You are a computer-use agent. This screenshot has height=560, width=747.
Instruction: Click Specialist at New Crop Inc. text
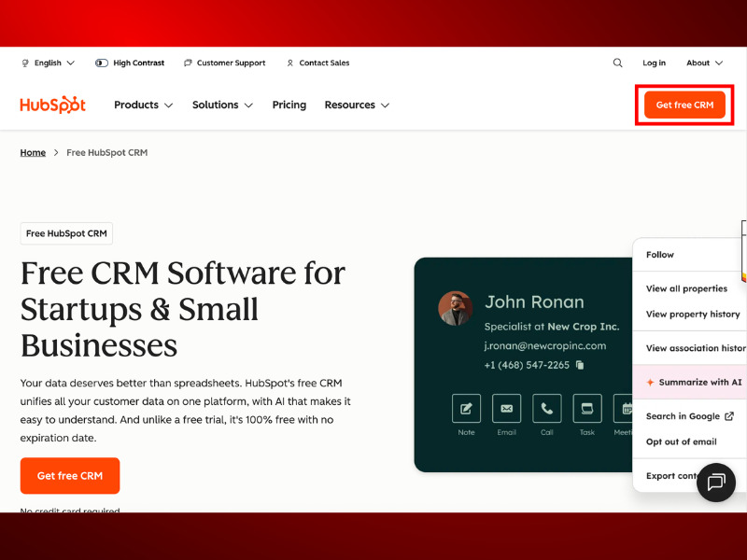point(552,327)
